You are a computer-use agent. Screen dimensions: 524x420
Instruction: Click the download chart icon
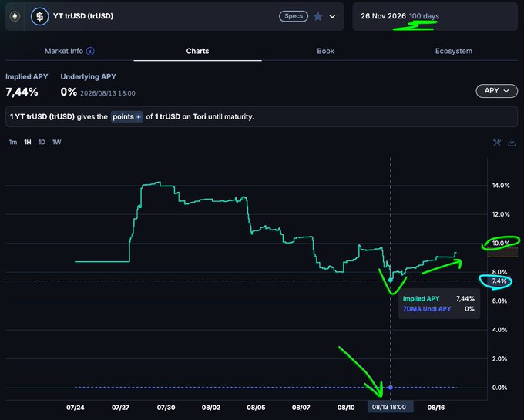pyautogui.click(x=512, y=143)
